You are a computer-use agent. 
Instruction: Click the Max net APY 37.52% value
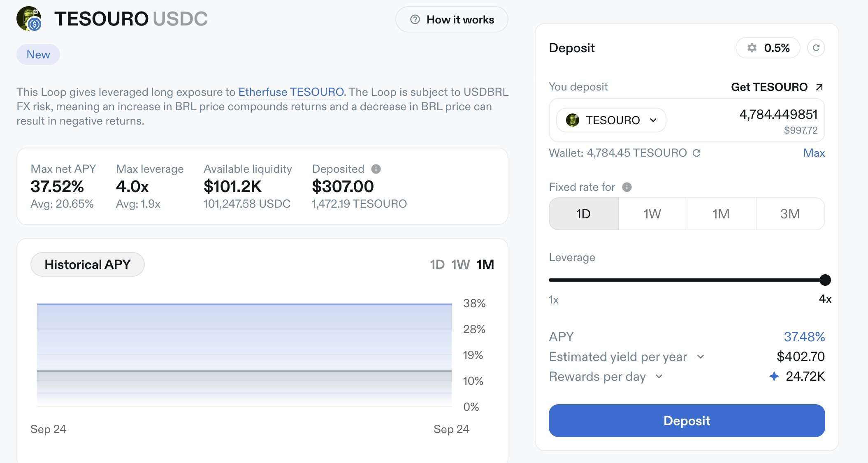[x=57, y=186]
